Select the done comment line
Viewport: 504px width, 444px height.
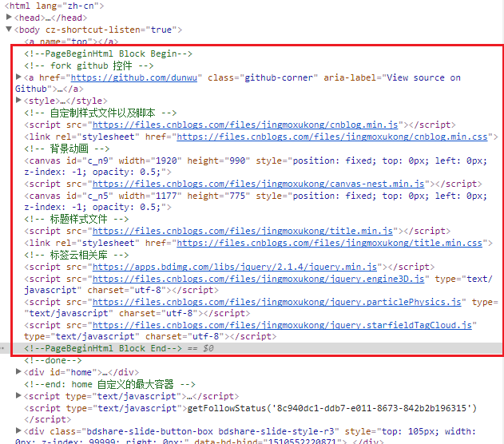53,360
